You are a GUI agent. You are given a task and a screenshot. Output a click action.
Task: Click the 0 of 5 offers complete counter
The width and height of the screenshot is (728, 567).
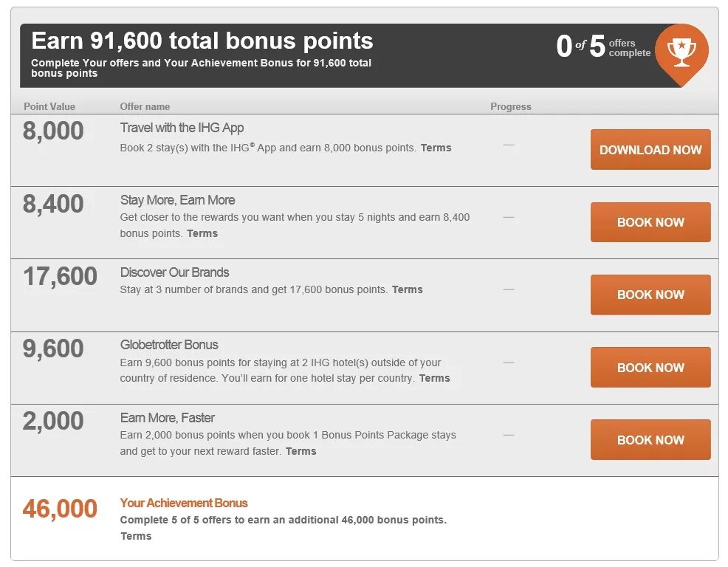(603, 47)
